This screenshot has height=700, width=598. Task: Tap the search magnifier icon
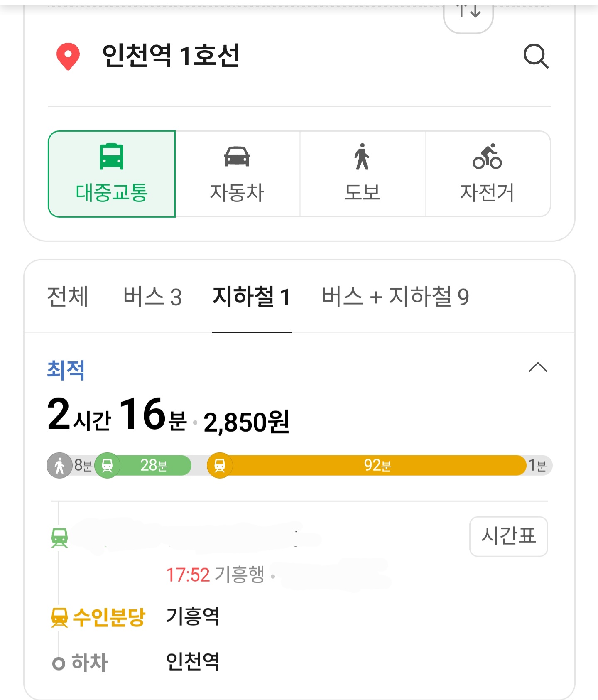point(536,56)
